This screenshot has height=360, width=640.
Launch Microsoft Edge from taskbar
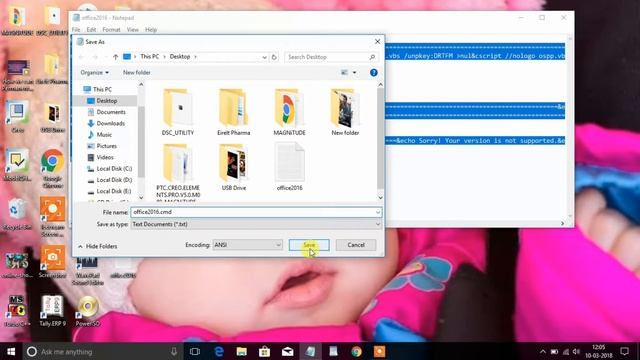[x=219, y=351]
